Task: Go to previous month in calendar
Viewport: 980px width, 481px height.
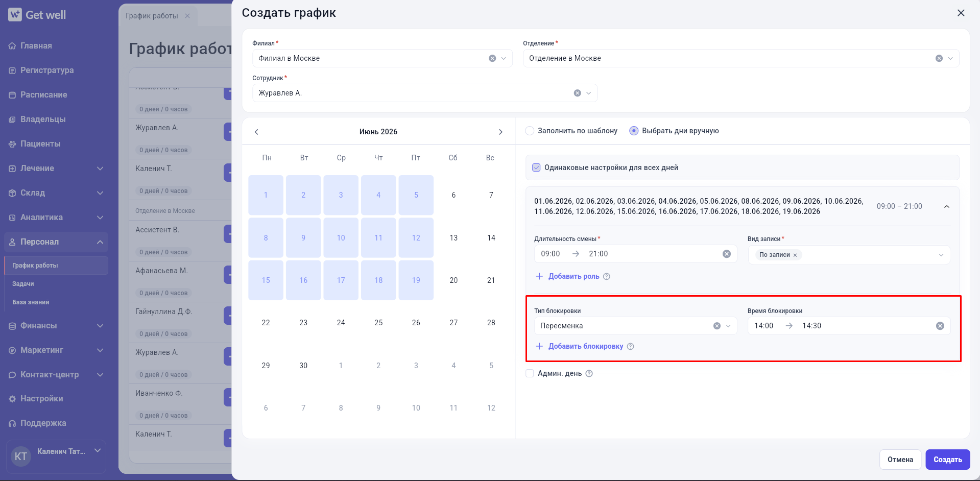Action: pos(256,132)
